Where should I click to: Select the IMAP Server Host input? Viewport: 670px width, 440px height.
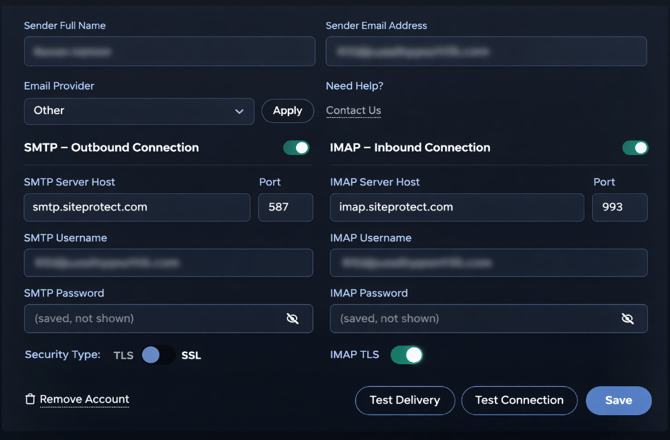coord(456,207)
